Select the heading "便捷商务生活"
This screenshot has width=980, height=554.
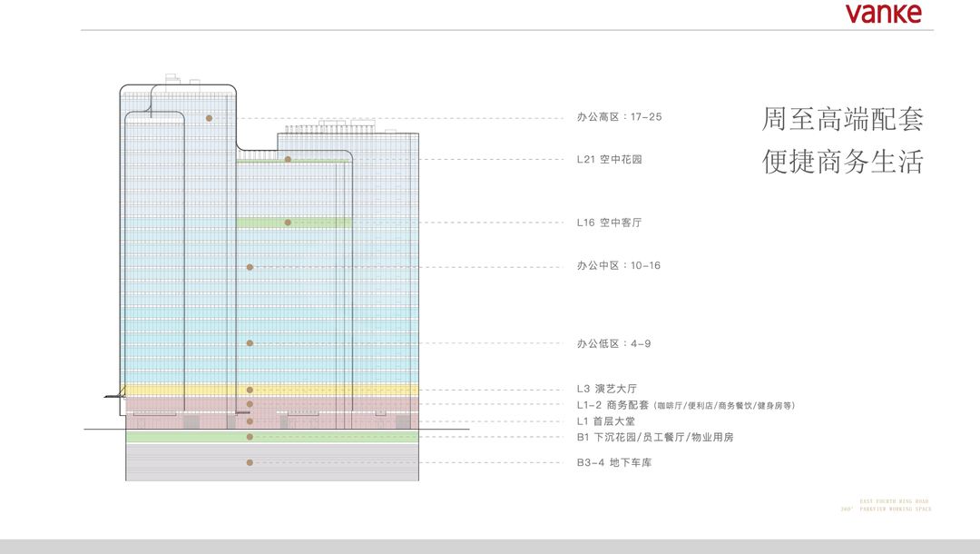click(842, 162)
